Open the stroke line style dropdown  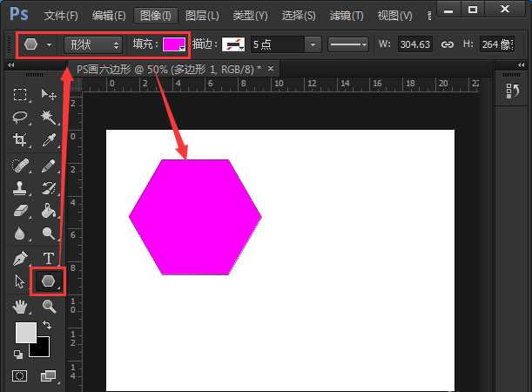347,44
